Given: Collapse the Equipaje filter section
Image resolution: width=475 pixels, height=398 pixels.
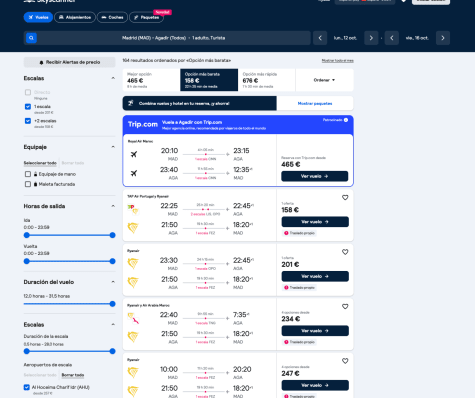Looking at the screenshot, I should [x=113, y=147].
